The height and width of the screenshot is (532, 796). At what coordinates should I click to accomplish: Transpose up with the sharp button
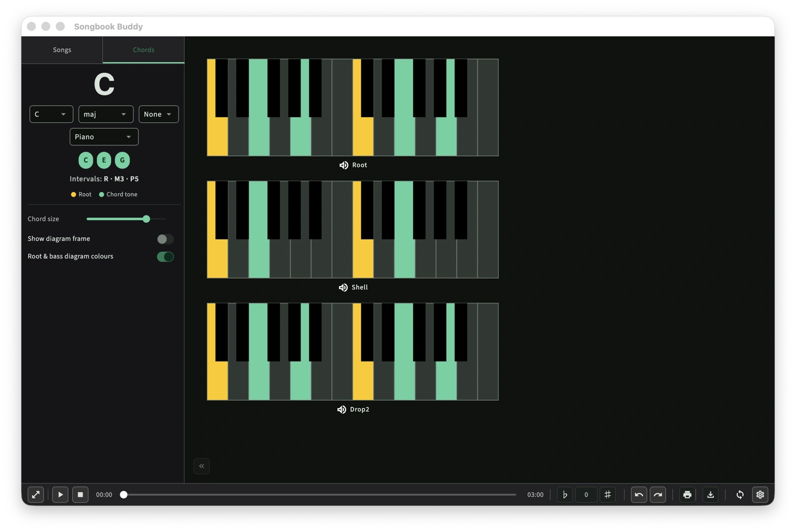(607, 495)
